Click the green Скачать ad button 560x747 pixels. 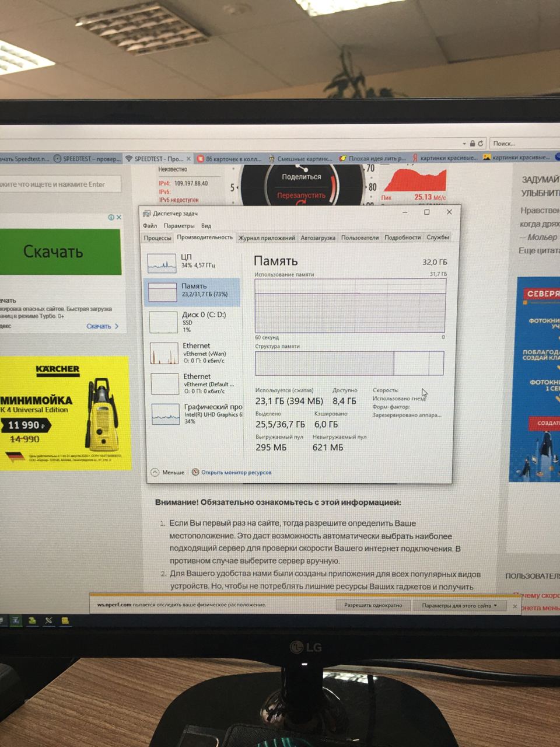tap(60, 252)
